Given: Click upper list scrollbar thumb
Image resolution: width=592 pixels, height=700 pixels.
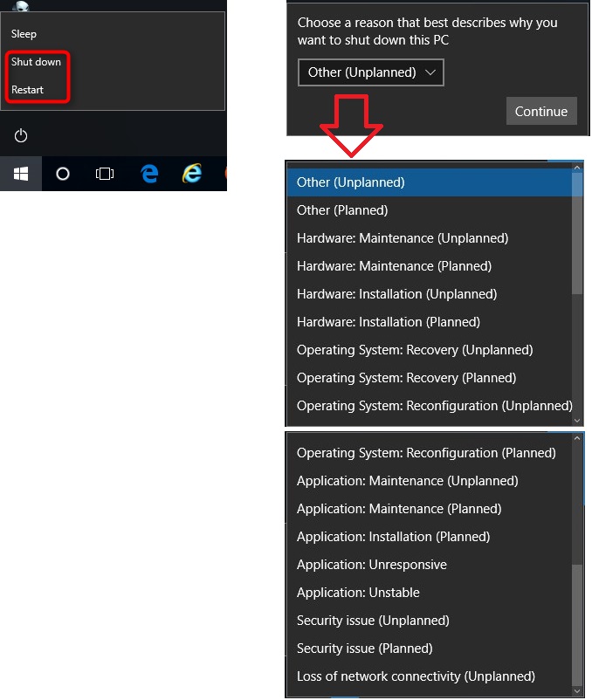Looking at the screenshot, I should click(x=577, y=234).
